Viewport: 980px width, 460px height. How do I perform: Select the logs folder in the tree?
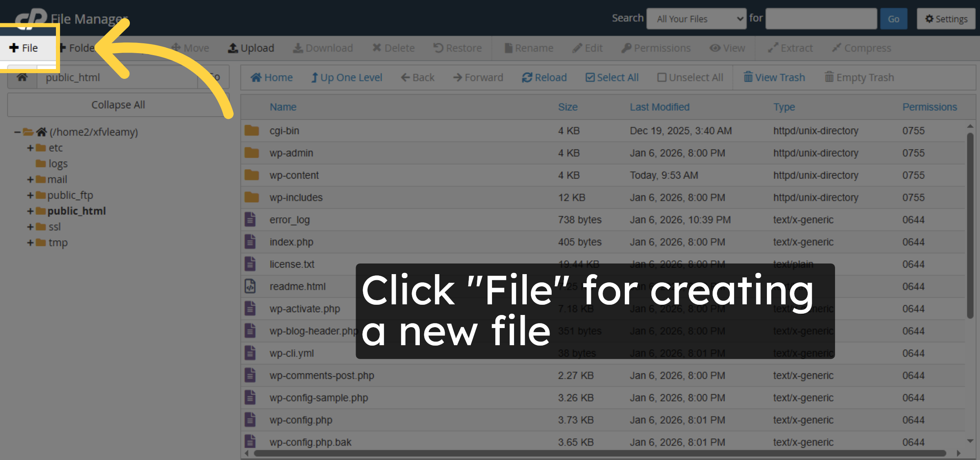(58, 163)
